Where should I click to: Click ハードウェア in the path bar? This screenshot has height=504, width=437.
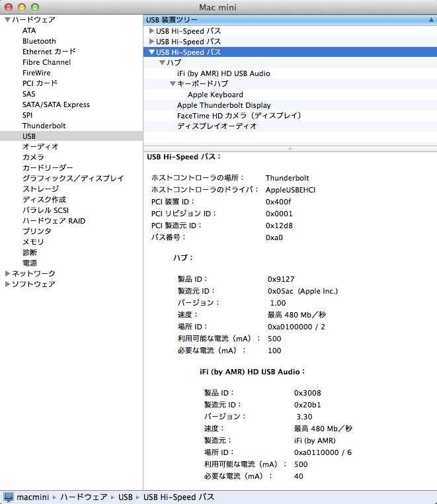(x=84, y=497)
